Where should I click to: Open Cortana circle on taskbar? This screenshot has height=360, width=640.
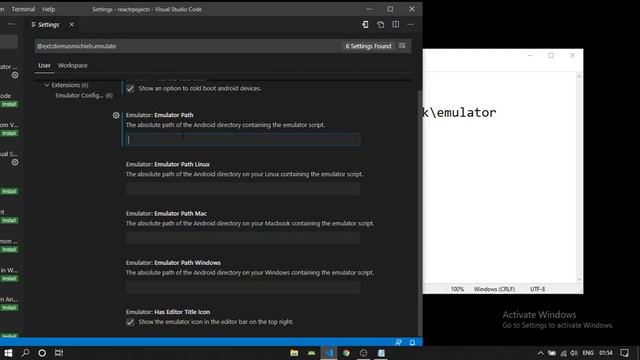[x=42, y=353]
